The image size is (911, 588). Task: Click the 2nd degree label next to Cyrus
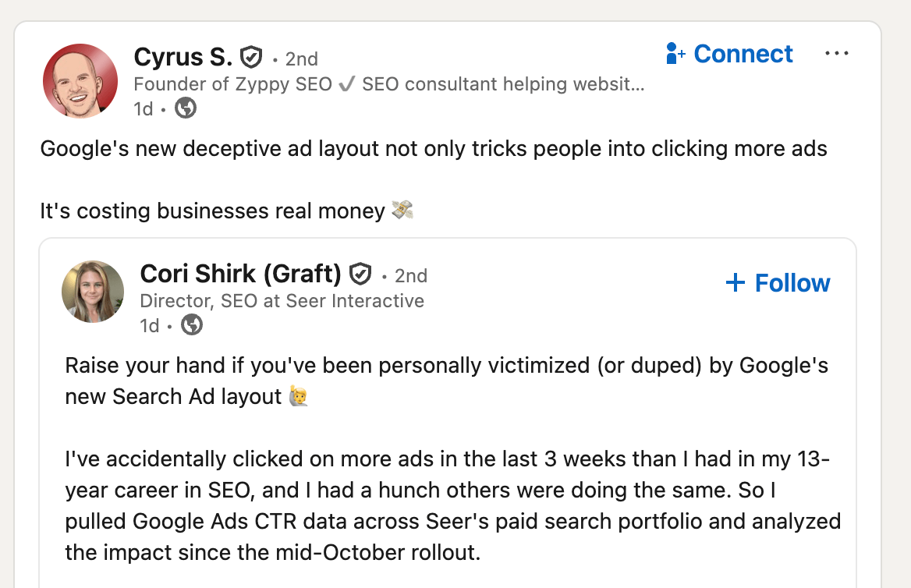pyautogui.click(x=301, y=58)
